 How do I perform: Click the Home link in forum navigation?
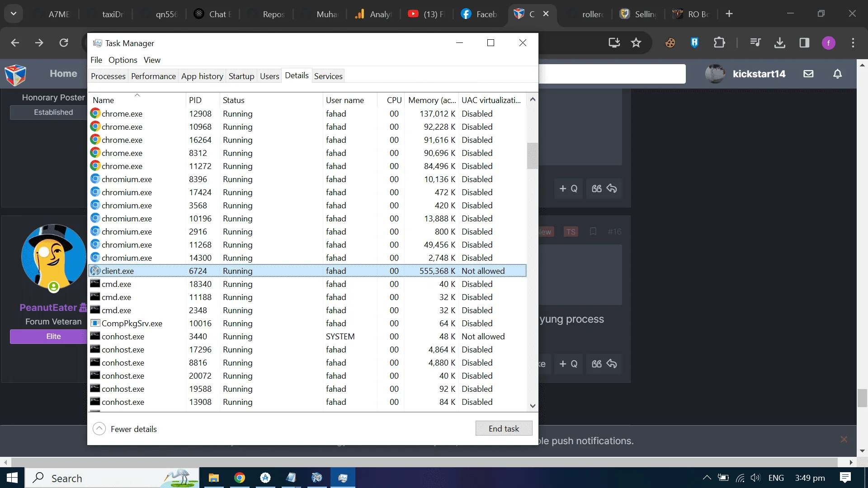point(63,74)
